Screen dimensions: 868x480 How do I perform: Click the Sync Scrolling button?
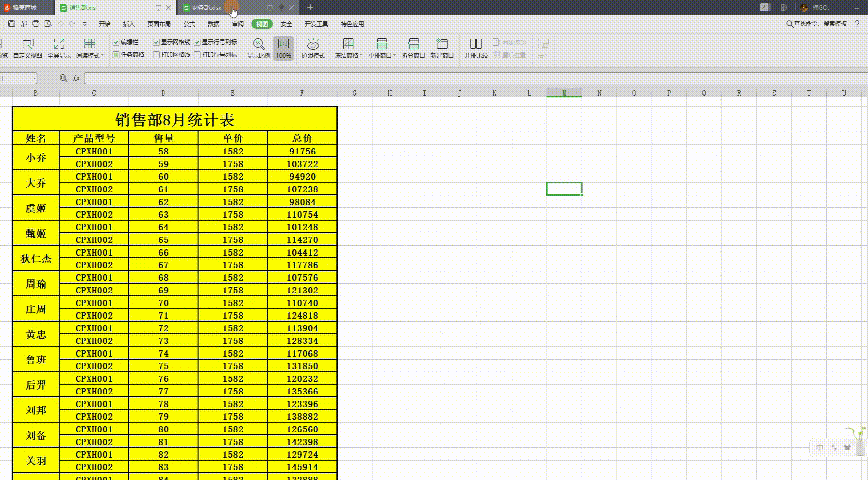pyautogui.click(x=510, y=42)
